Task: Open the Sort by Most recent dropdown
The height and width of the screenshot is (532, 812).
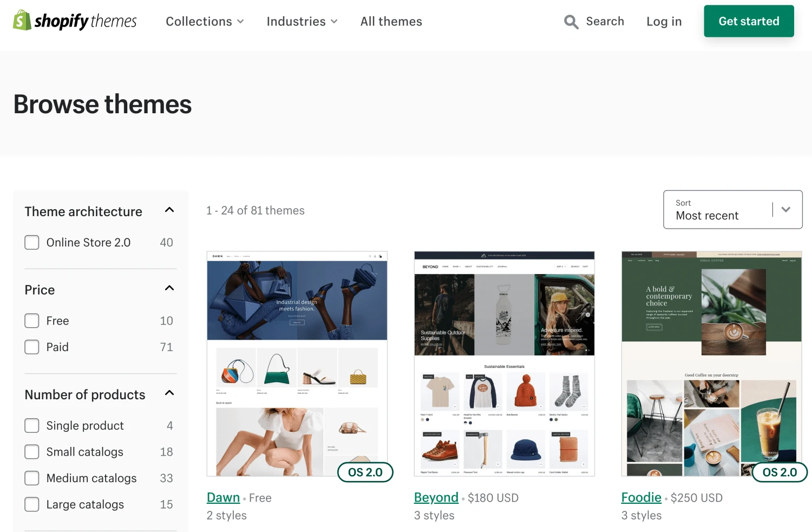Action: (732, 210)
